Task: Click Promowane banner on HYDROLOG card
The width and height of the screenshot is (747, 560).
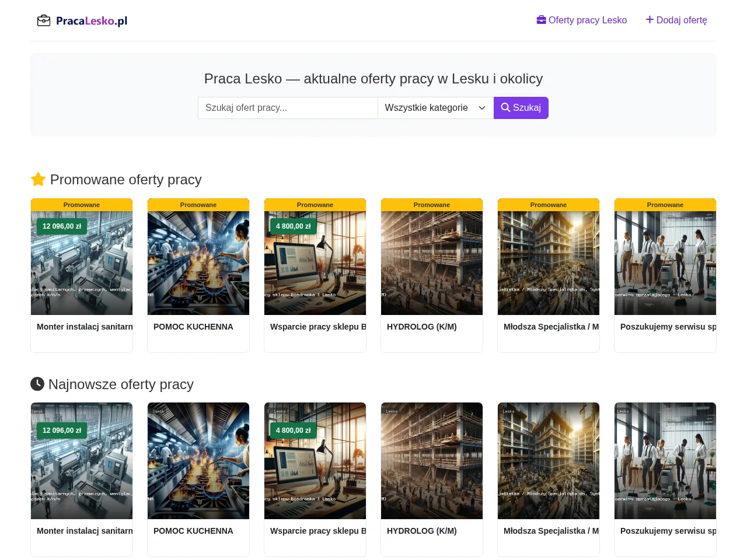Action: (432, 205)
